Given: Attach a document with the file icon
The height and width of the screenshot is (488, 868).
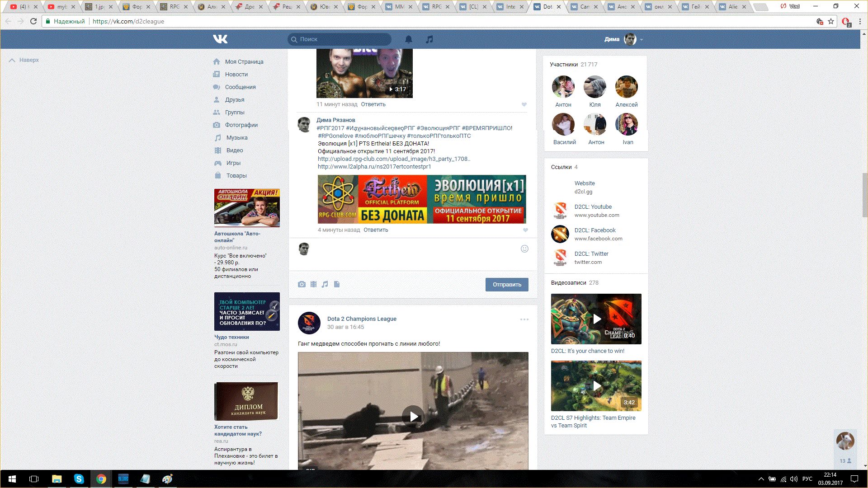Looking at the screenshot, I should (x=337, y=284).
